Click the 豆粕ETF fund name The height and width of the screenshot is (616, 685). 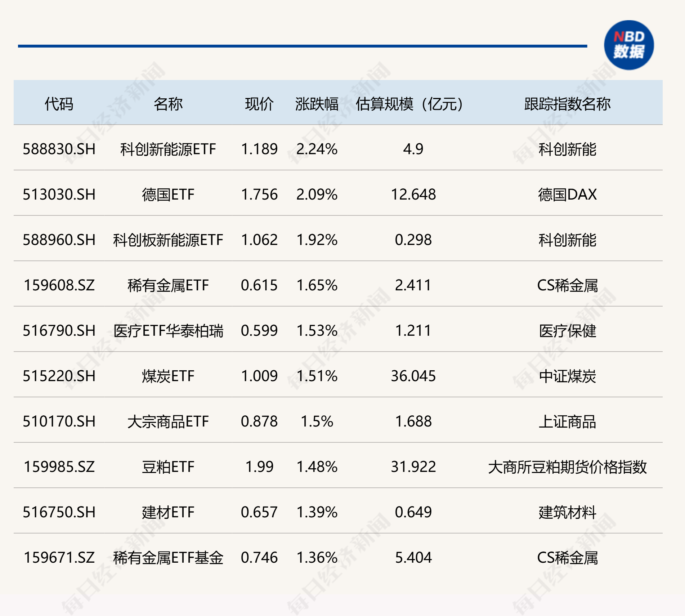pyautogui.click(x=168, y=467)
